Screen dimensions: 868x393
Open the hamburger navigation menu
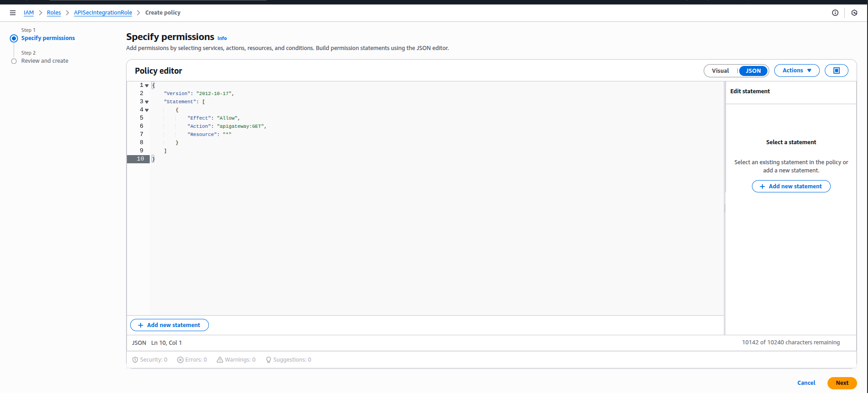[x=13, y=13]
